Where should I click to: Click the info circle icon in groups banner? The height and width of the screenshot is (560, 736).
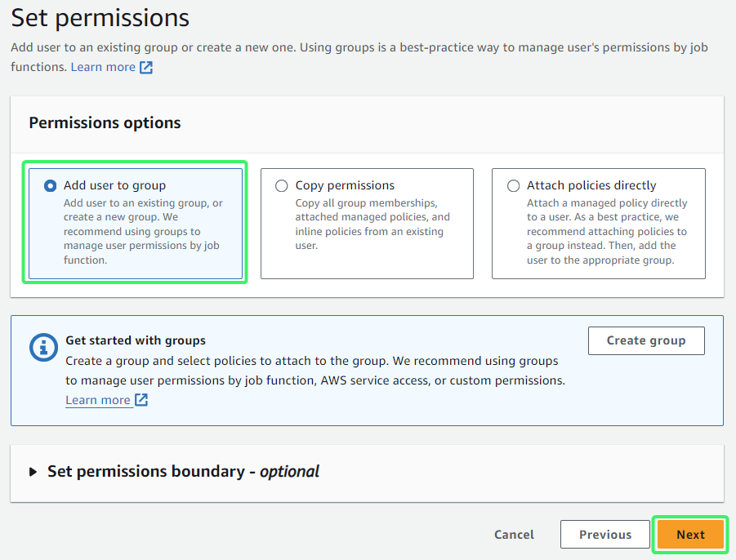(43, 348)
